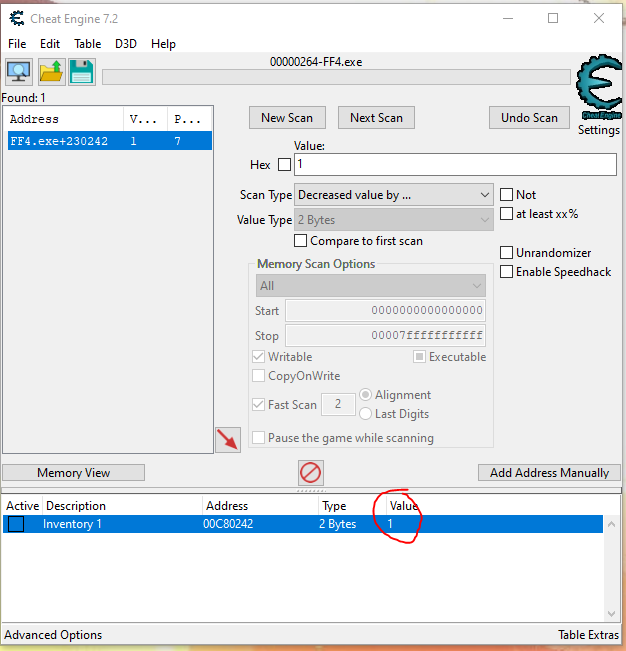Click the Cheat Engine title bar icon
Image resolution: width=626 pixels, height=651 pixels.
[x=17, y=19]
